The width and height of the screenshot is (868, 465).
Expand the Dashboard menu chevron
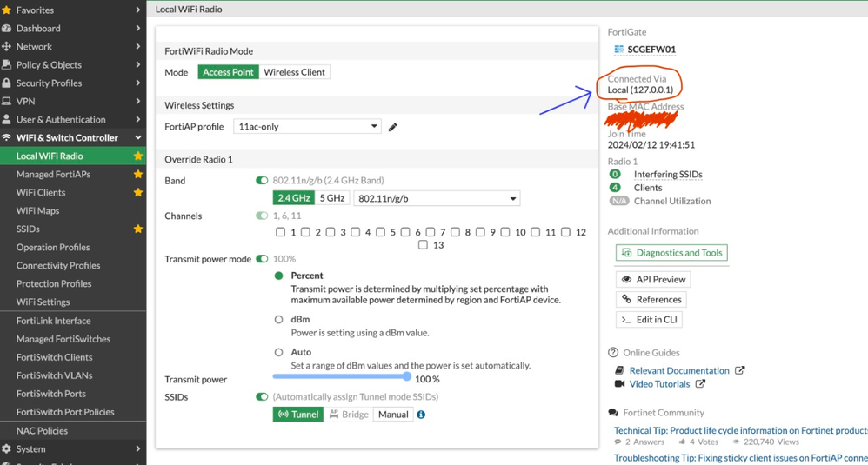(137, 28)
